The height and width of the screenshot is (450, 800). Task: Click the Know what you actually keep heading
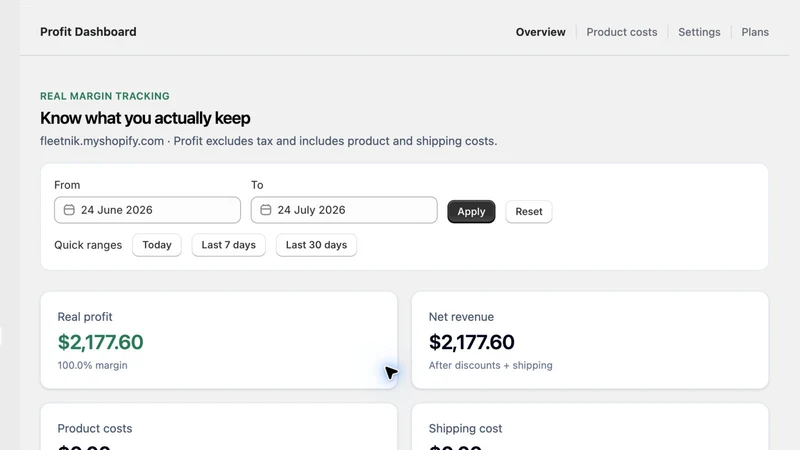[145, 118]
